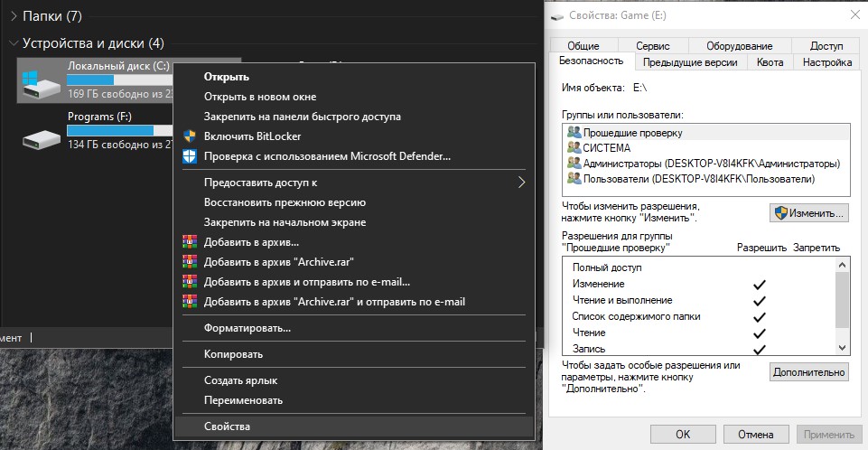
Task: Click the Изменить... button
Action: point(808,213)
